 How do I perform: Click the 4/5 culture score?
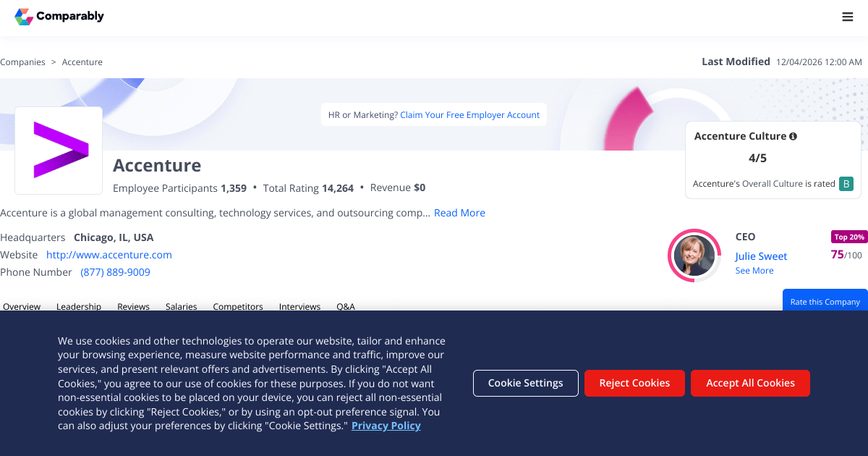[757, 158]
